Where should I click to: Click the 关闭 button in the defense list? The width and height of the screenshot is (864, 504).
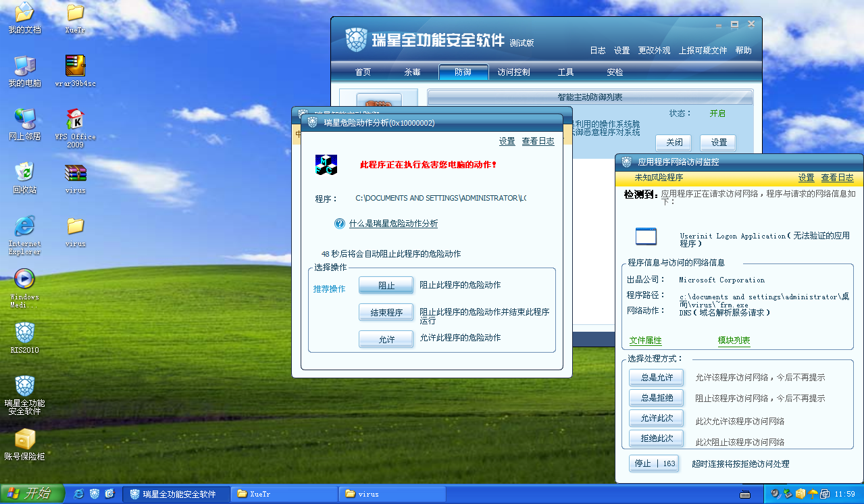coord(674,143)
